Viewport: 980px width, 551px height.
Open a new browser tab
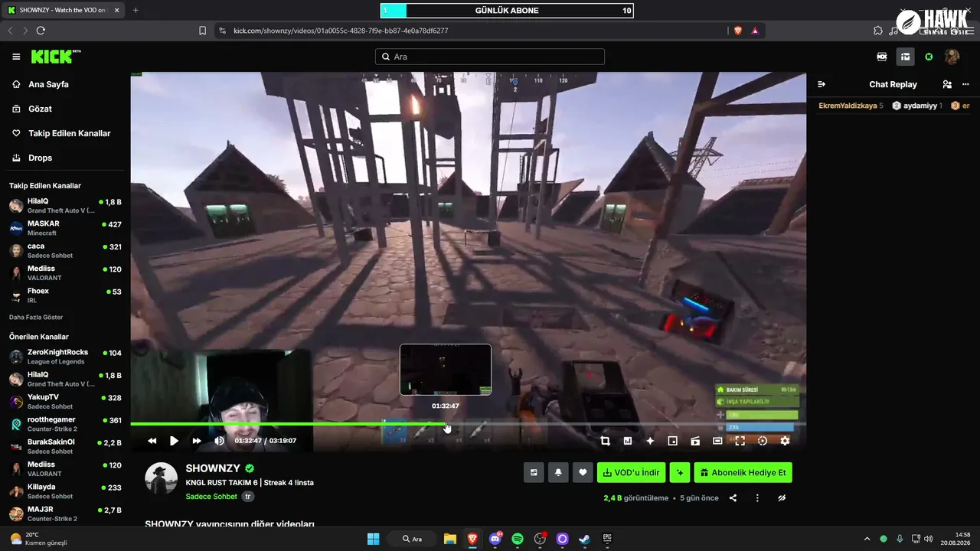pos(136,10)
